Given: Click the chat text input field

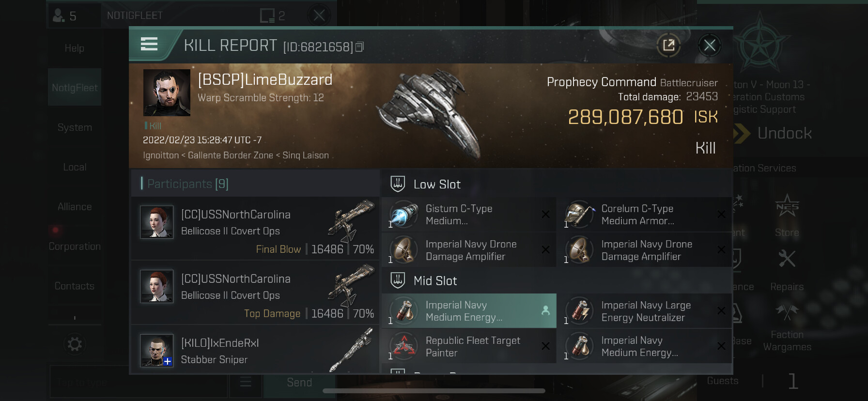Looking at the screenshot, I should [139, 382].
